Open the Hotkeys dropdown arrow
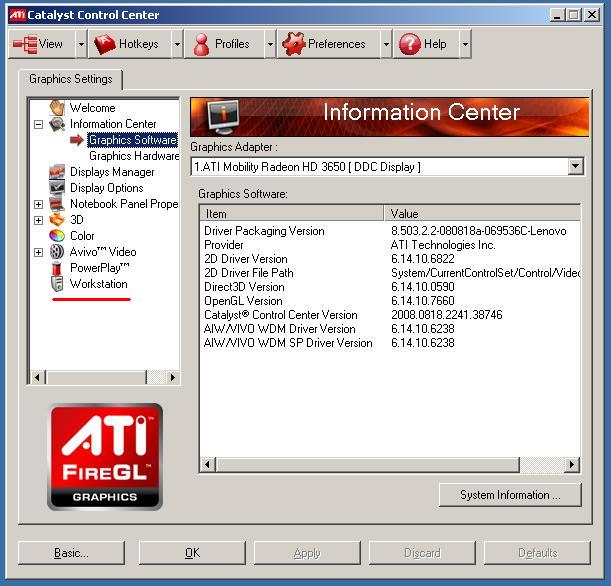 (177, 44)
